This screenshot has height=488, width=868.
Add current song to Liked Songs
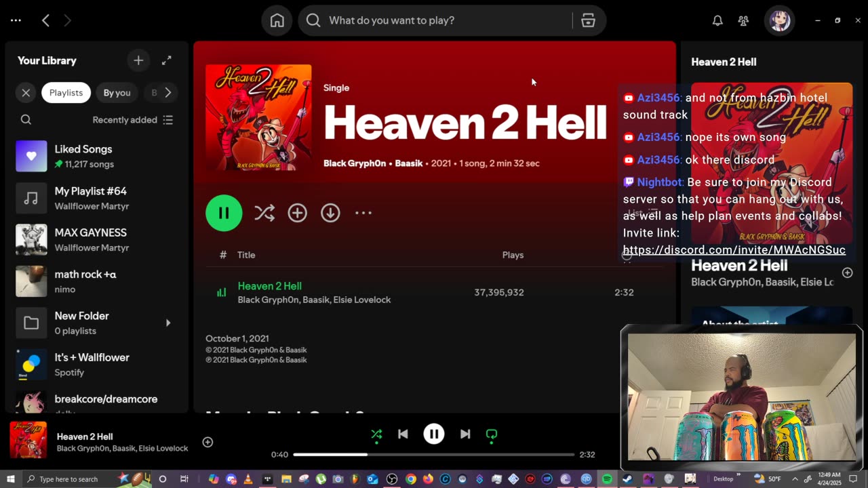point(208,442)
